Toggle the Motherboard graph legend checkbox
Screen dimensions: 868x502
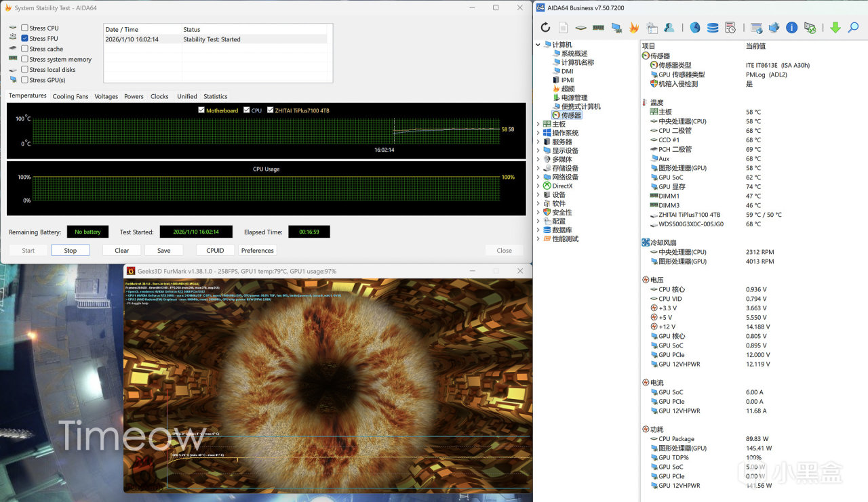click(201, 110)
